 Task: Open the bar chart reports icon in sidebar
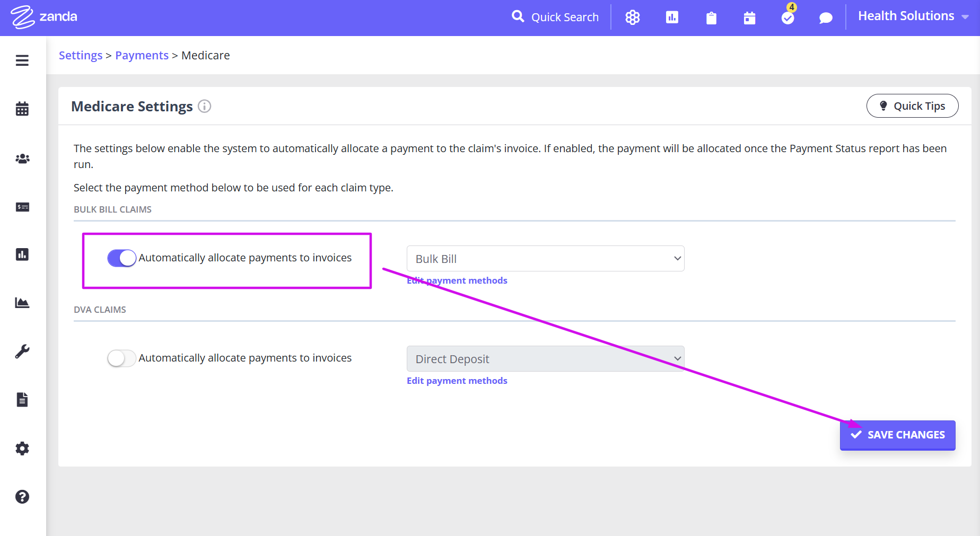22,254
